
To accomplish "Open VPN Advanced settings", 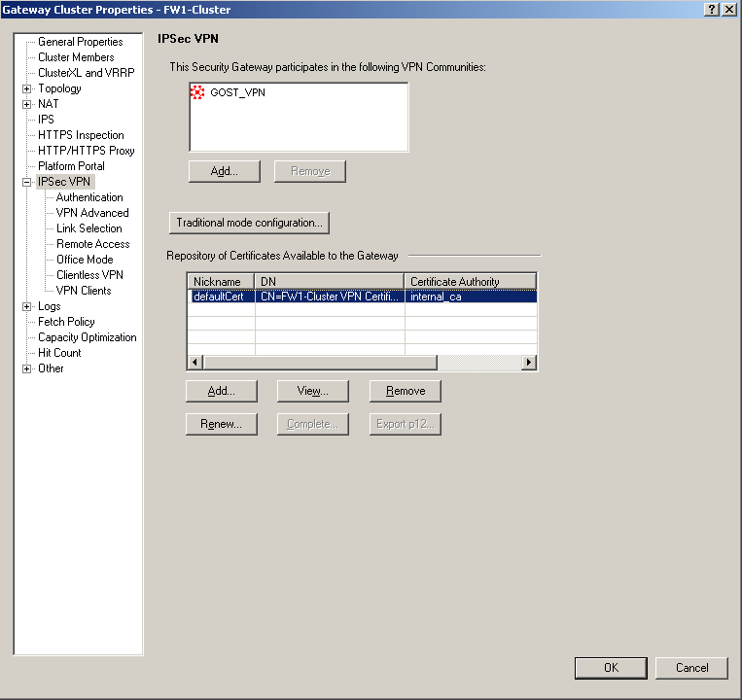I will 92,213.
